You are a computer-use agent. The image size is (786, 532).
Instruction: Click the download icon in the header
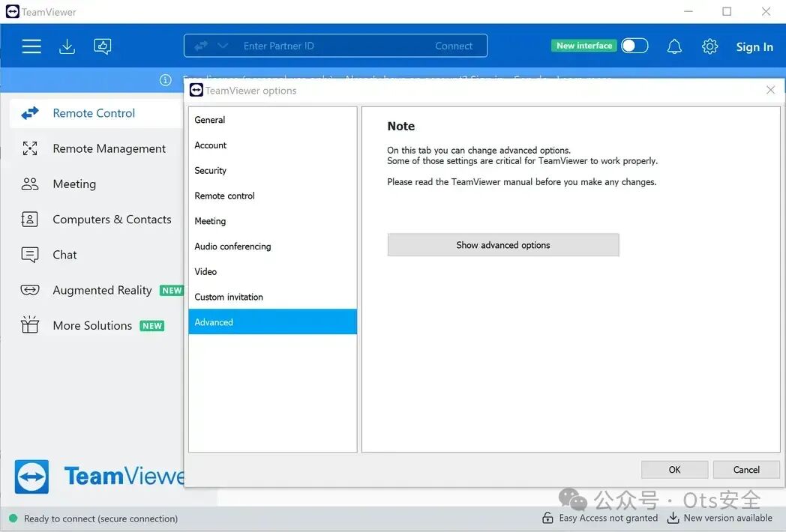(67, 46)
